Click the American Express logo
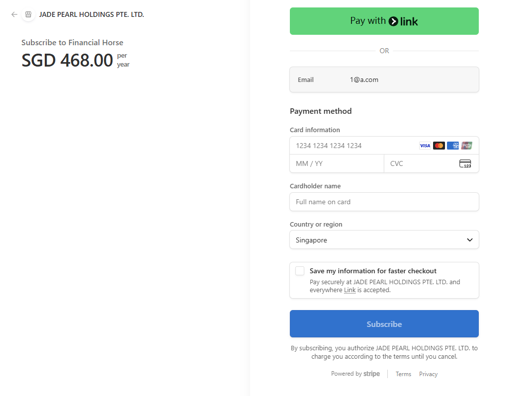Screen dimensions: 532x396 coord(452,146)
